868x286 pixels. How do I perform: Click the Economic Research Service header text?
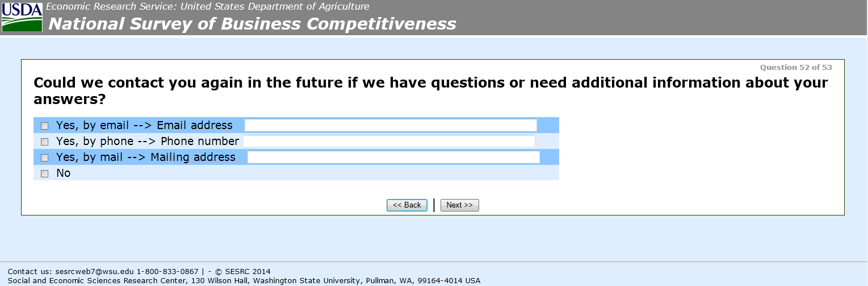pyautogui.click(x=208, y=7)
